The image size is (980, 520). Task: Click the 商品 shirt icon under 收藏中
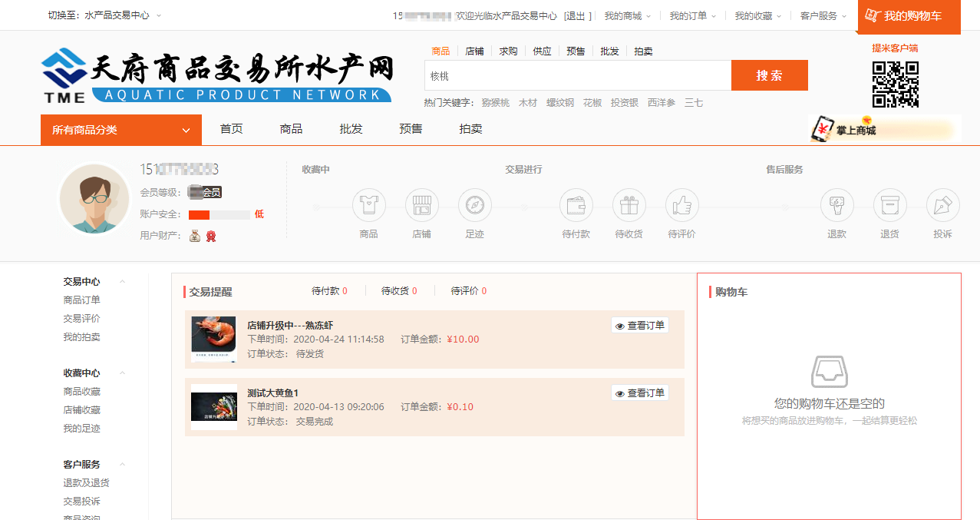coord(368,206)
